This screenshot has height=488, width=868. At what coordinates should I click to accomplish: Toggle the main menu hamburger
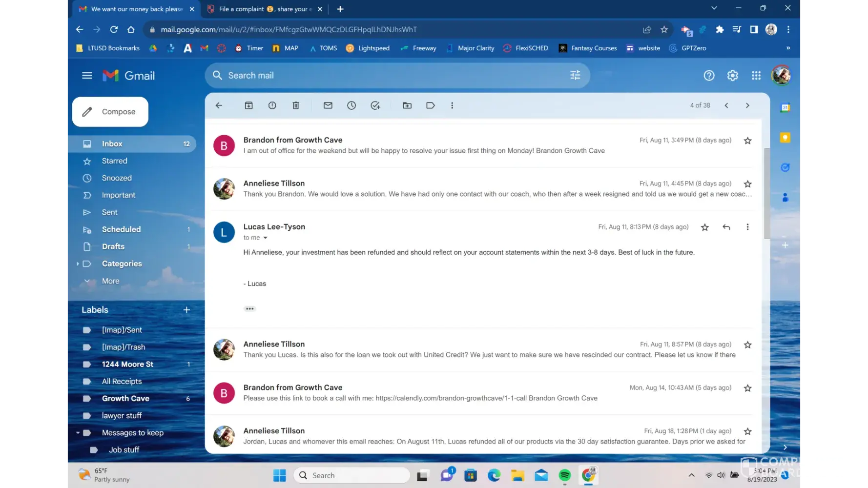click(x=87, y=76)
